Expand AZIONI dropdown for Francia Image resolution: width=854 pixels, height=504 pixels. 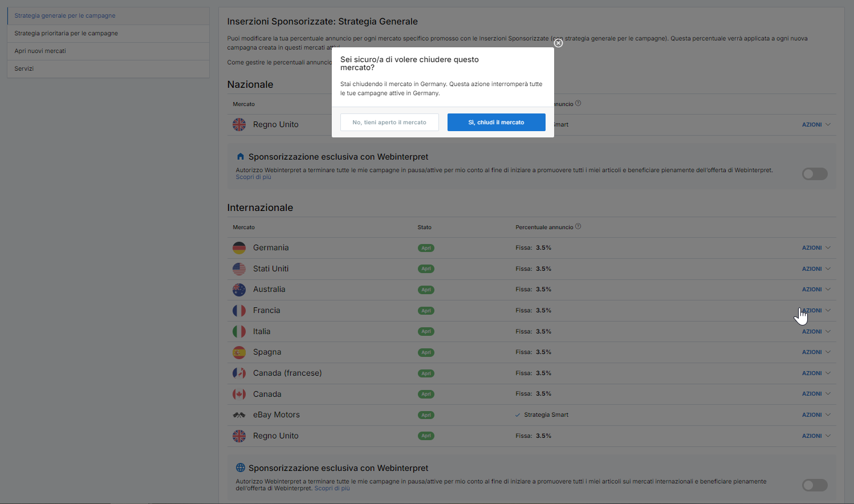[x=816, y=311]
